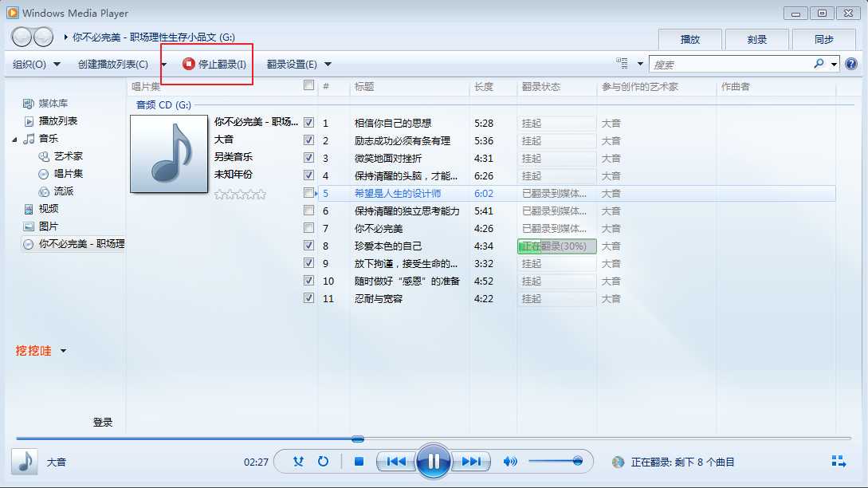Uncheck track 3 微笑地面对挫折

[x=309, y=158]
